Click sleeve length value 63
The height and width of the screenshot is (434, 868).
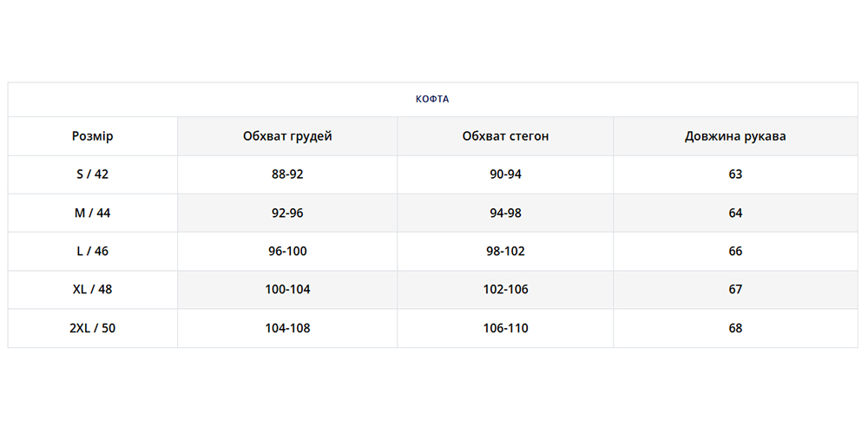point(735,174)
